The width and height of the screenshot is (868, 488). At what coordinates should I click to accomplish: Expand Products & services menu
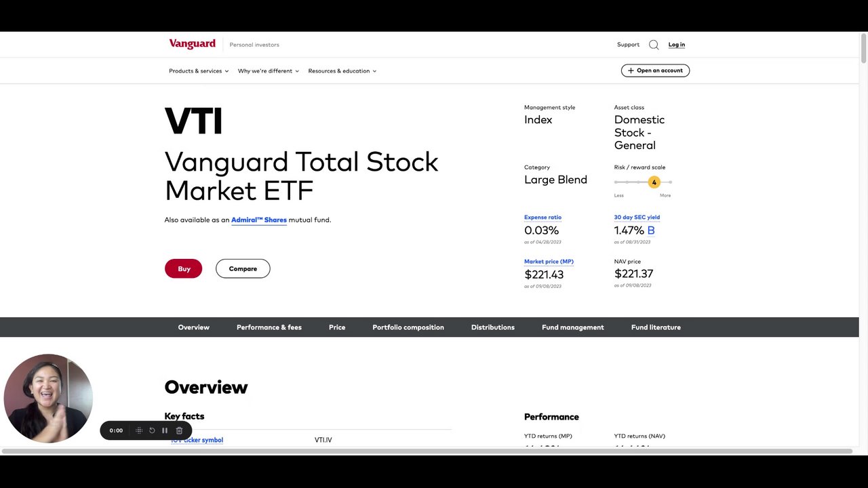tap(199, 71)
